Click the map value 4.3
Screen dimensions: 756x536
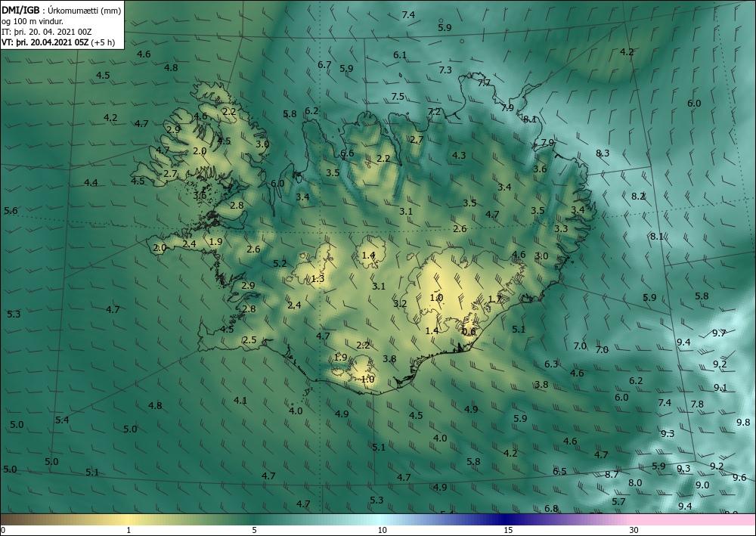(x=459, y=155)
